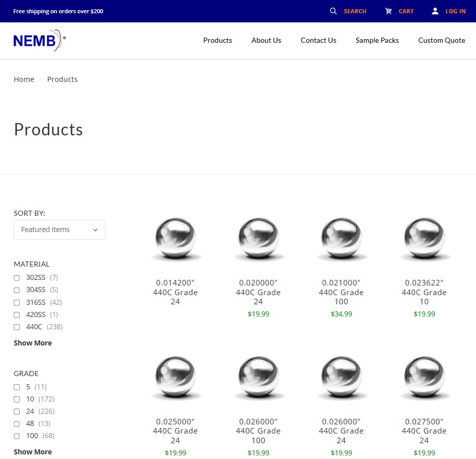Tick the 420SS material checkbox
The width and height of the screenshot is (476, 459).
17,314
